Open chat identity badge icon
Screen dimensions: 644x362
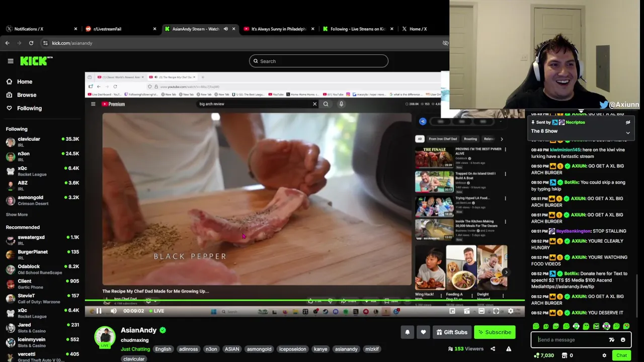pos(612,340)
